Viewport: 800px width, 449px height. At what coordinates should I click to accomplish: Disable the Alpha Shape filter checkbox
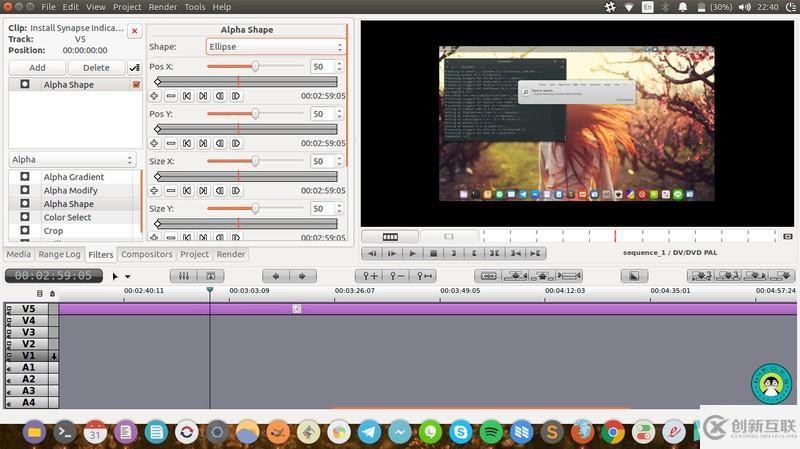point(136,85)
